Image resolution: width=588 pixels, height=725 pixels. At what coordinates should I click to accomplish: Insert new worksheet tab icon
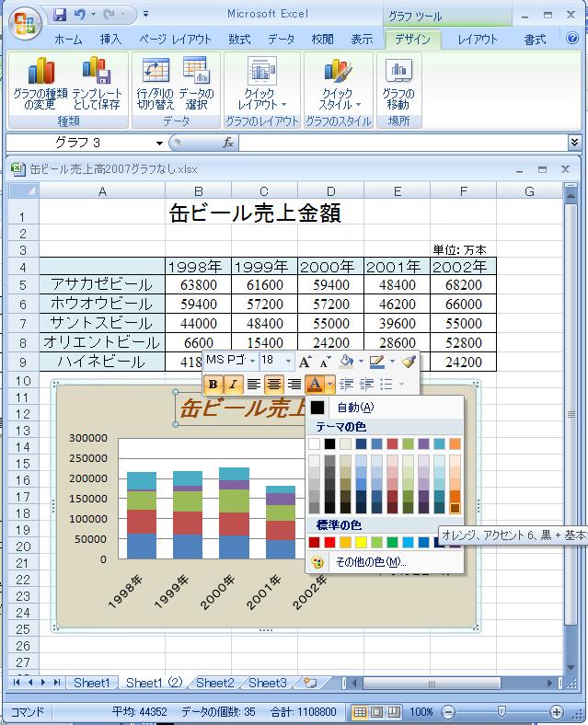[x=311, y=683]
